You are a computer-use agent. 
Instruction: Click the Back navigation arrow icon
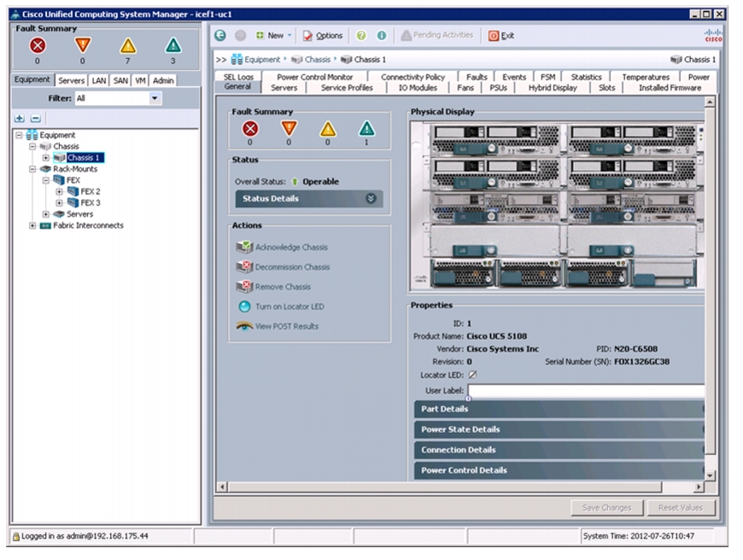click(219, 36)
